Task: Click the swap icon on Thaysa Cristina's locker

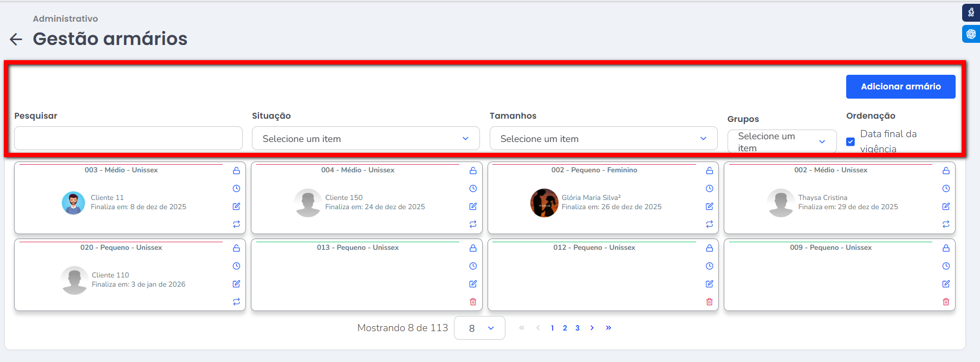Action: pyautogui.click(x=946, y=224)
